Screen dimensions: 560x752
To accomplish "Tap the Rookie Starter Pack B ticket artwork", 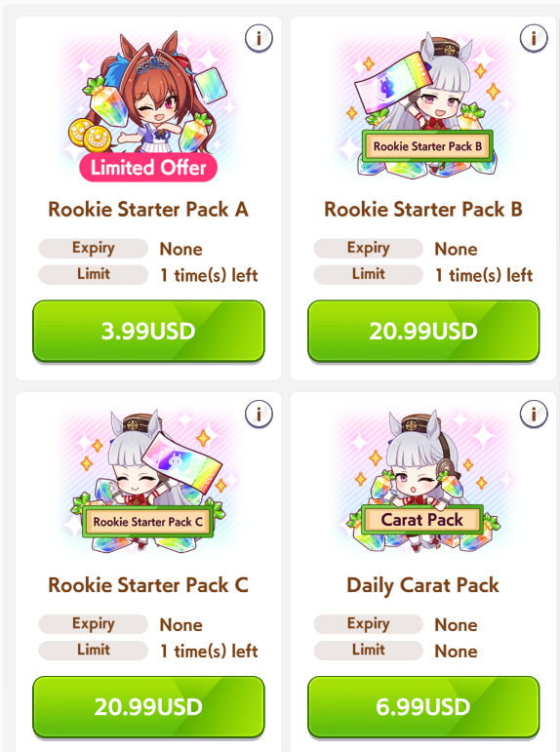I will [x=423, y=103].
